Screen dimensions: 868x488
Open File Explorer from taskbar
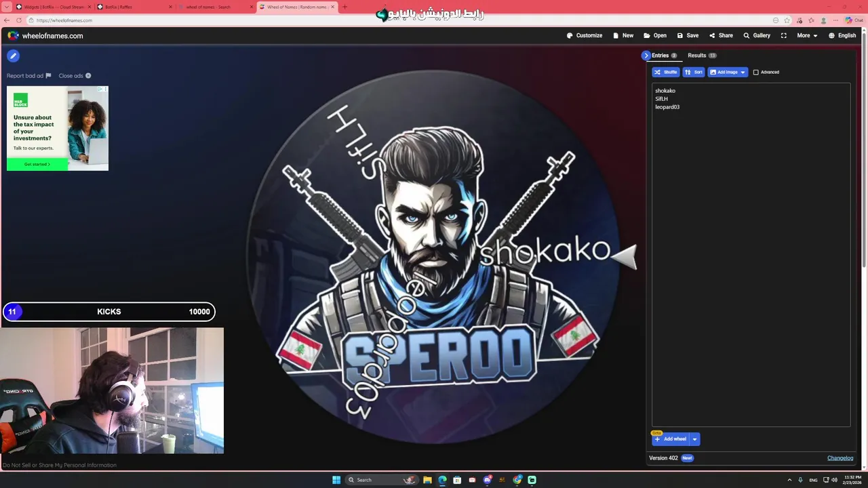[x=427, y=480]
